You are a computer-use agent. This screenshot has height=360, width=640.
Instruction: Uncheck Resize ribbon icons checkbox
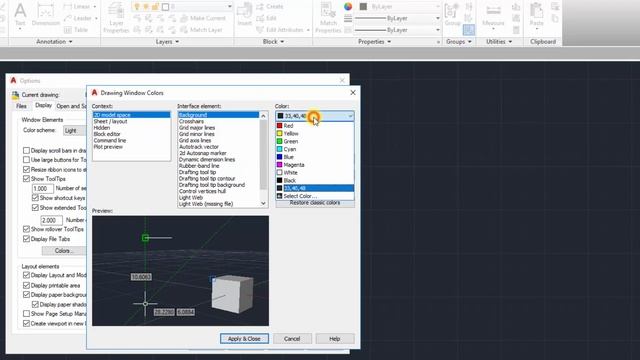pyautogui.click(x=27, y=169)
